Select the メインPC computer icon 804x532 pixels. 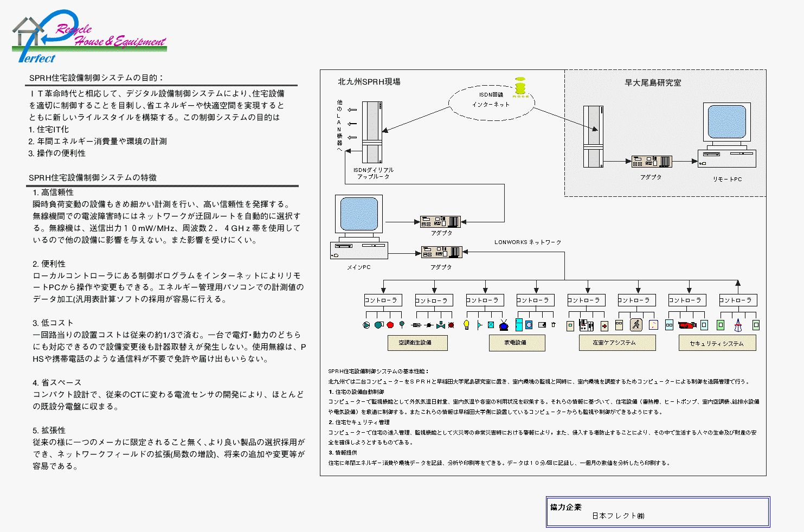359,227
